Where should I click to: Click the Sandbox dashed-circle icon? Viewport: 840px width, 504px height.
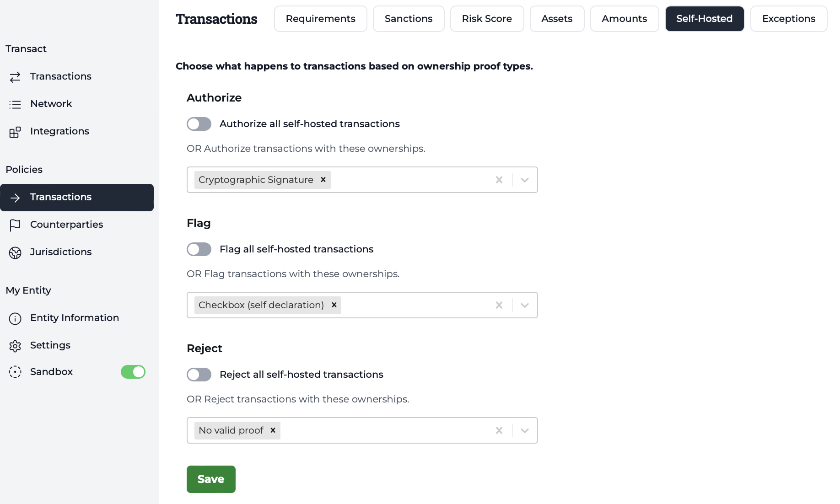[15, 372]
